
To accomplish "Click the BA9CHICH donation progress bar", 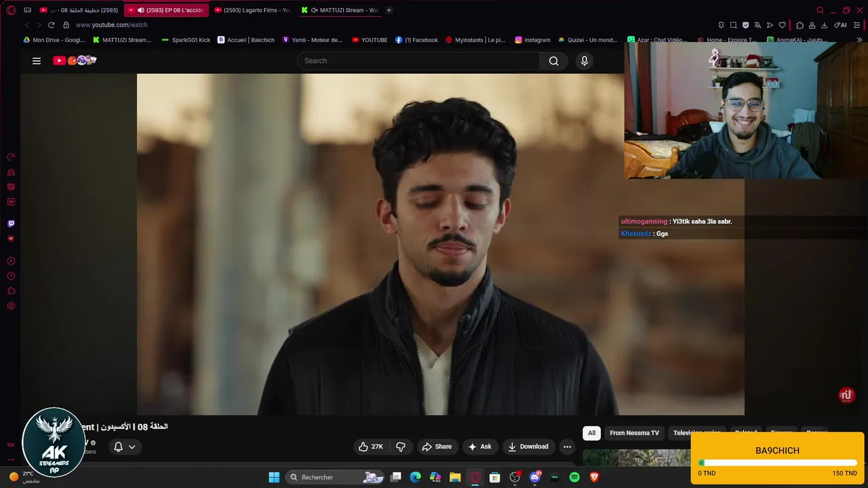I will pos(777,463).
